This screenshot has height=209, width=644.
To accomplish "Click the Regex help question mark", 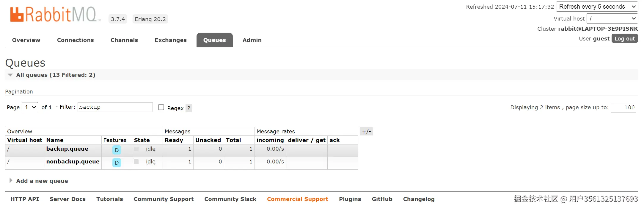I will [x=189, y=108].
